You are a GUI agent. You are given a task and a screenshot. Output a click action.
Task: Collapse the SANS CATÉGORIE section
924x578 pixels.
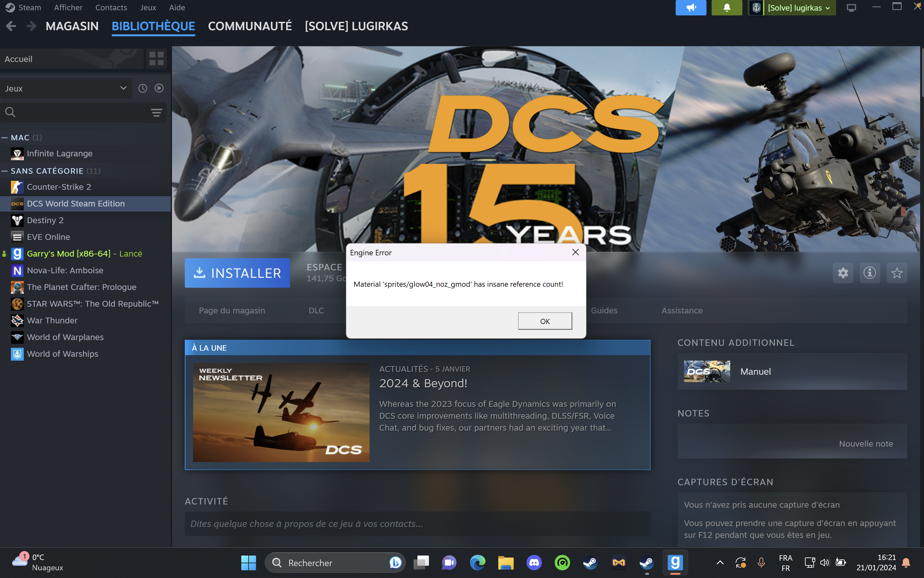coord(4,171)
